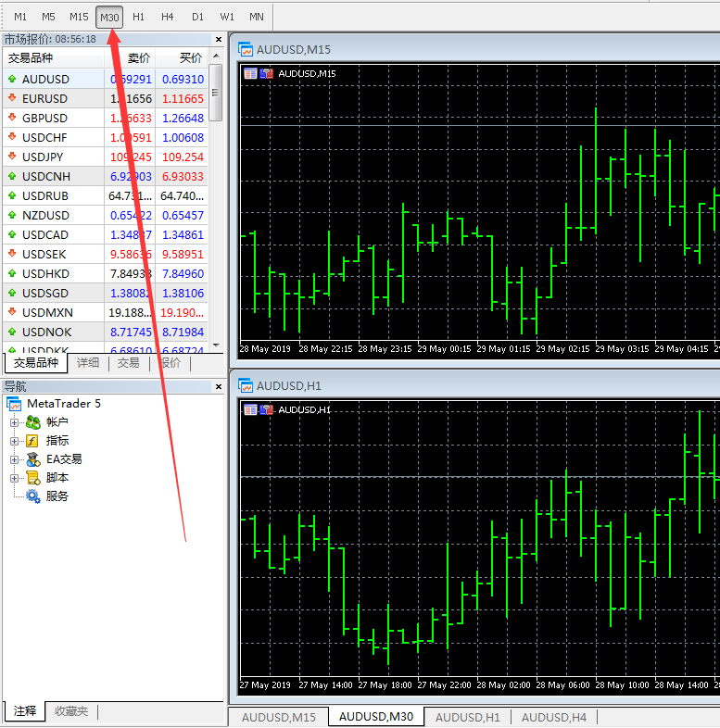
Task: Close the 导航 navigator panel
Action: (x=219, y=387)
